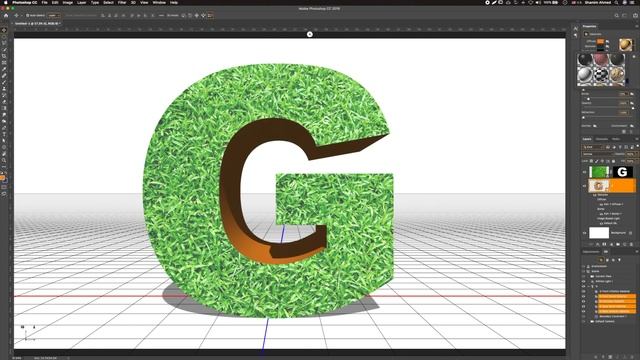The image size is (640, 360).
Task: Click the G layer mask thumbnail
Action: [x=622, y=172]
